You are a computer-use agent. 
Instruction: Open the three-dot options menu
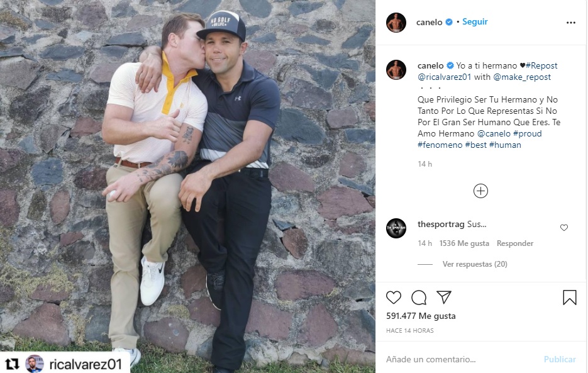click(x=570, y=22)
